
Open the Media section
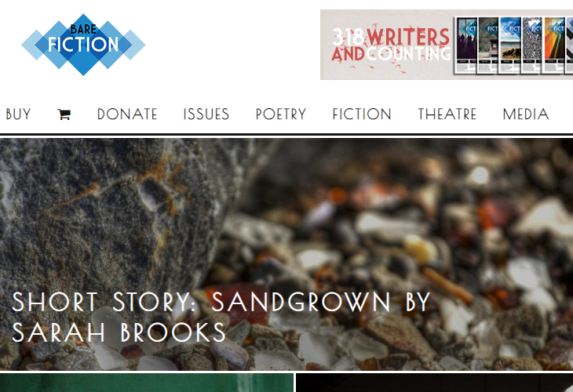click(526, 114)
